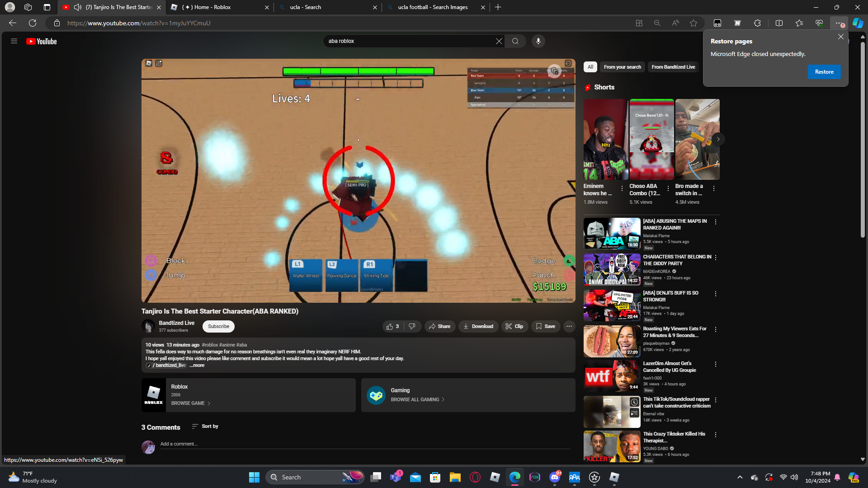Open Copilot in Edge sidebar
Viewport: 868px width, 488px height.
click(x=858, y=23)
